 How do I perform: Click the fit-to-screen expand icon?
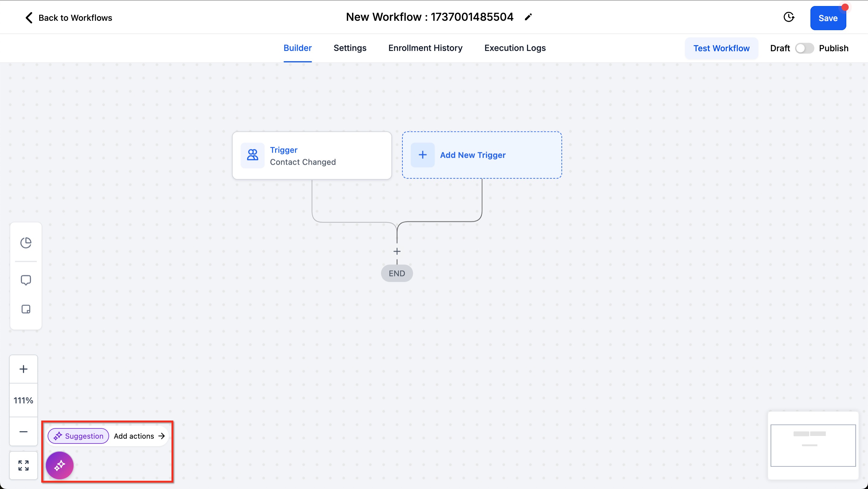(24, 465)
